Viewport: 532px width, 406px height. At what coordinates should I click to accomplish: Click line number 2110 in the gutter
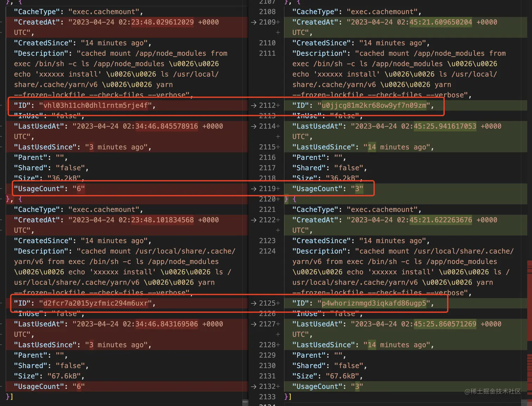point(267,43)
